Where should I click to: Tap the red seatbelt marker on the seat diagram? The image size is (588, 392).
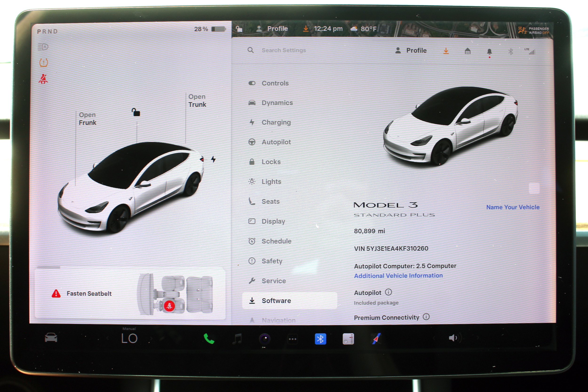(169, 306)
